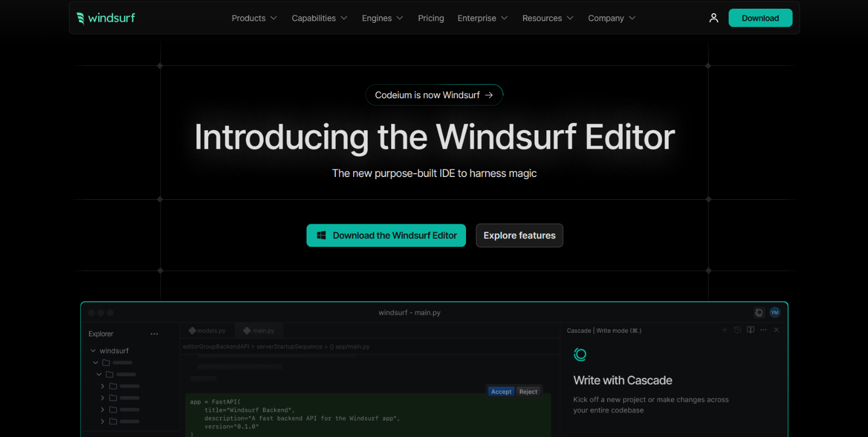Open the Explorer panel three-dots menu
The image size is (868, 437).
(x=154, y=334)
